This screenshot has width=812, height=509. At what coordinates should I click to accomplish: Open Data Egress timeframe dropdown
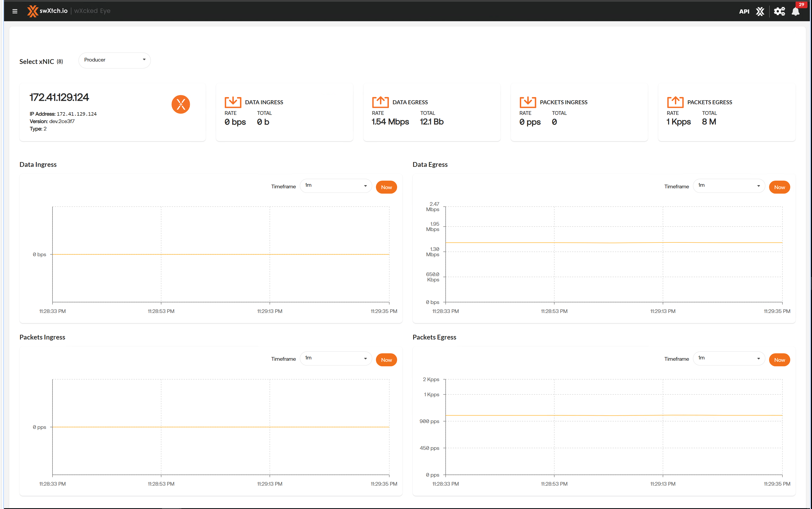(728, 186)
